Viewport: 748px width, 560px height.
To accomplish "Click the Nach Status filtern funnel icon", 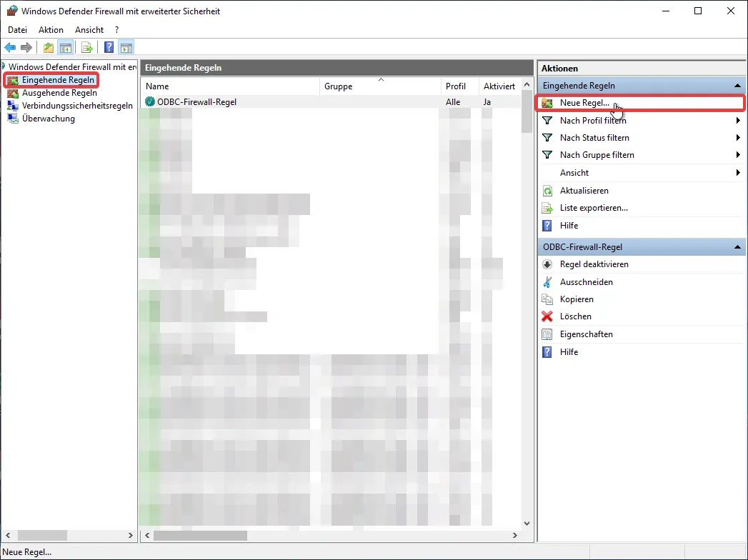I will coord(547,137).
